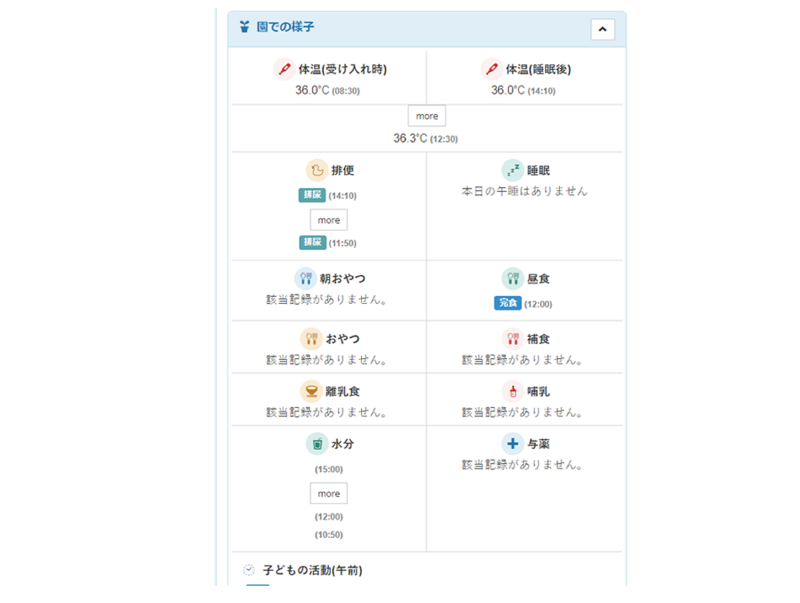Click the thermometer icon for 体温(睡眠後)
Image resolution: width=800 pixels, height=603 pixels.
(x=491, y=69)
